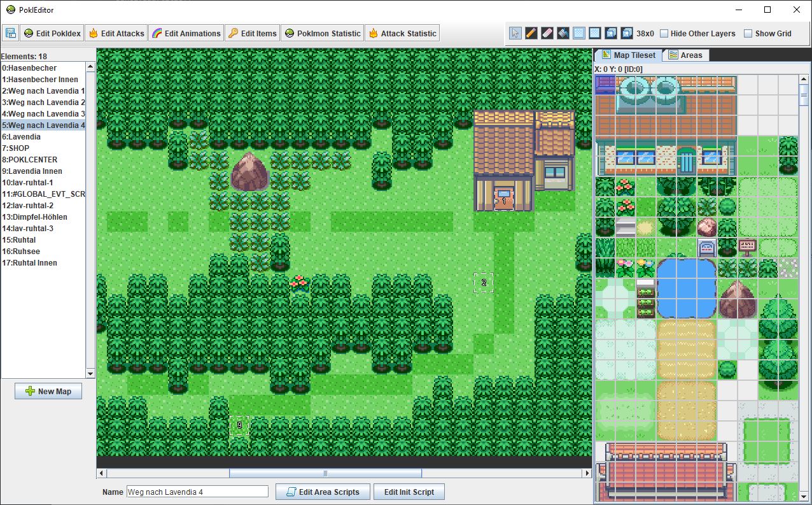Select map 6:Lavendia in list
The width and height of the screenshot is (812, 505).
tap(43, 136)
